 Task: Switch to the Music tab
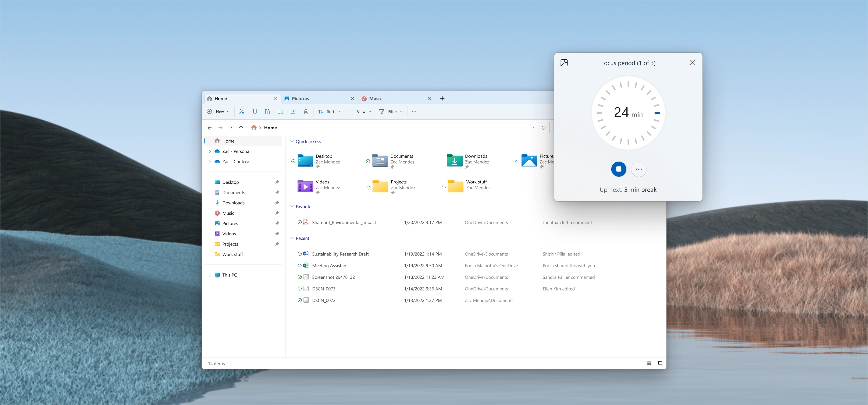click(375, 98)
